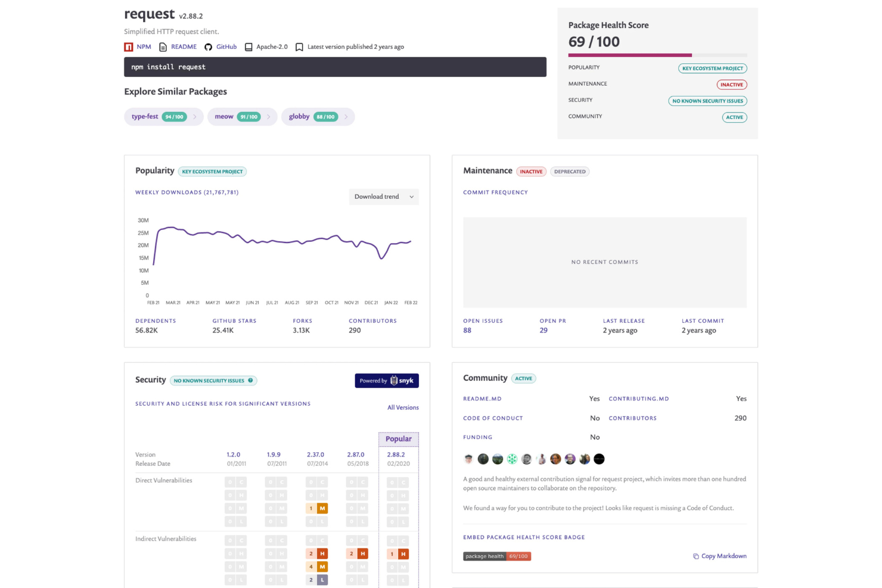Screen dimensions: 882x588
Task: Open version 2.88.2 link
Action: [x=396, y=455]
